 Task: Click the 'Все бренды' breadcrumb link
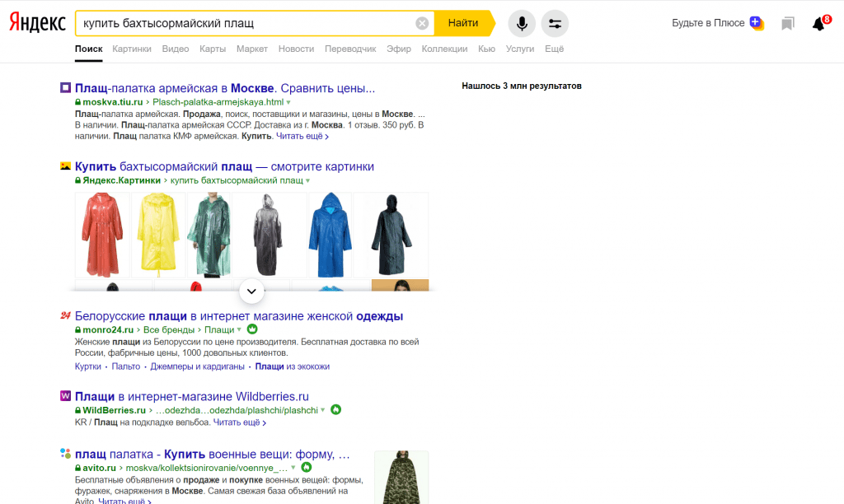[169, 329]
